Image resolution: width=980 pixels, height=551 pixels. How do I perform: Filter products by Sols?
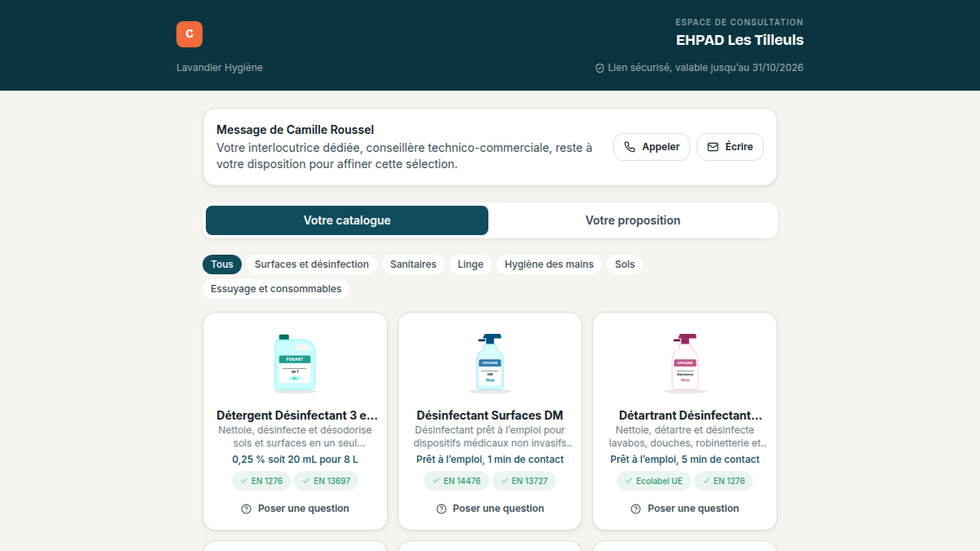pos(625,264)
